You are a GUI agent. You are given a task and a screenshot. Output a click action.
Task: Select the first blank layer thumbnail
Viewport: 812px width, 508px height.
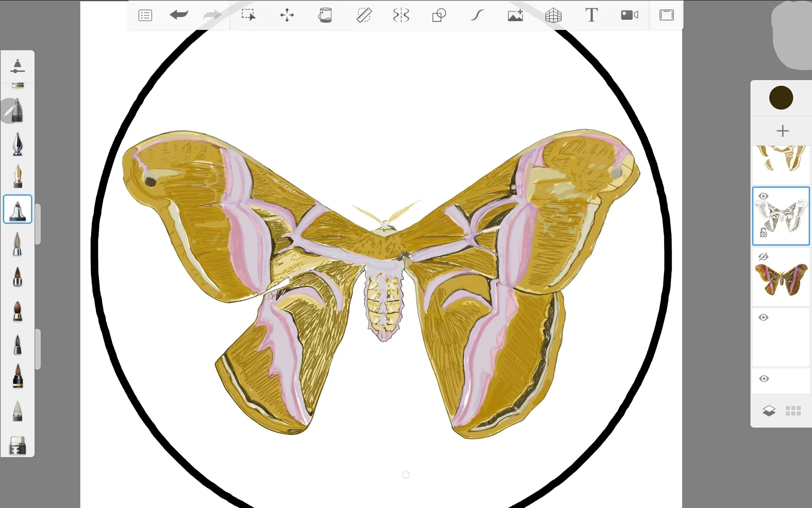pos(781,338)
